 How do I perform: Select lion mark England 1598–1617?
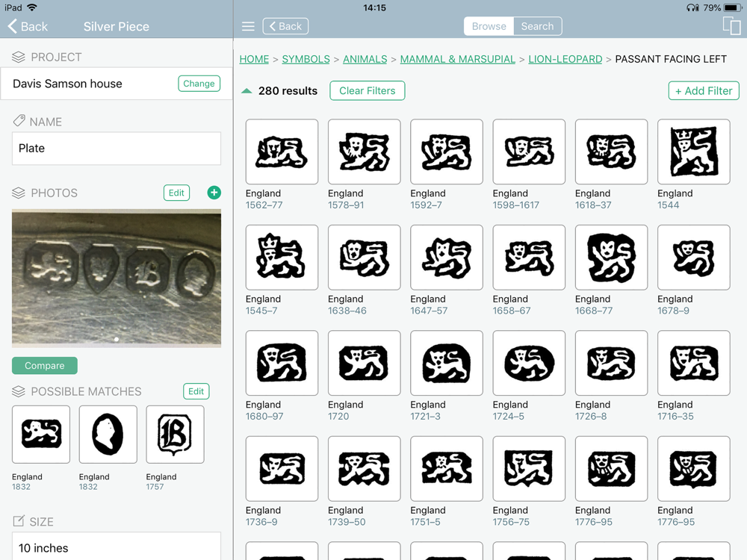529,152
